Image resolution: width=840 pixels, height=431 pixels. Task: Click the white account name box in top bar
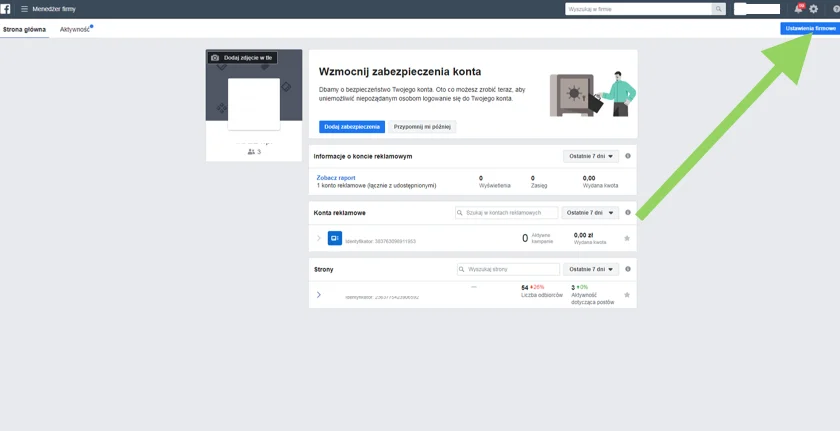click(757, 9)
